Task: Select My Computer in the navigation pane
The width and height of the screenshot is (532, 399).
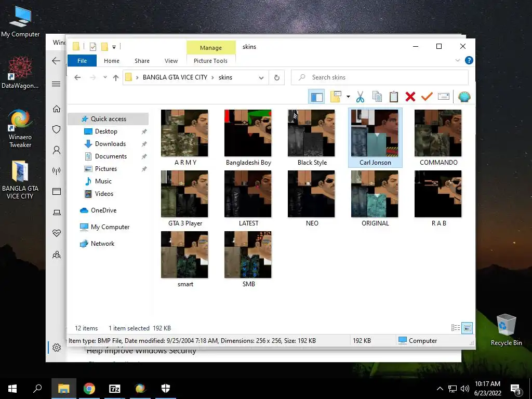Action: tap(110, 227)
